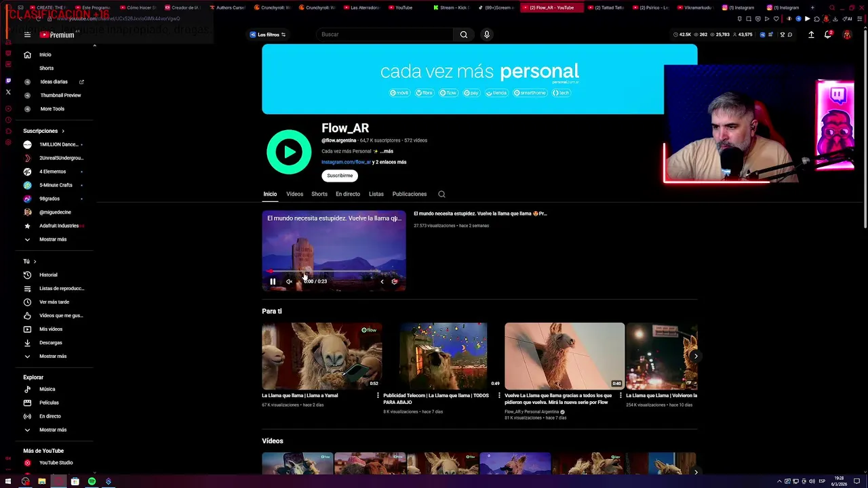
Task: Unmute the featured video
Action: point(289,281)
